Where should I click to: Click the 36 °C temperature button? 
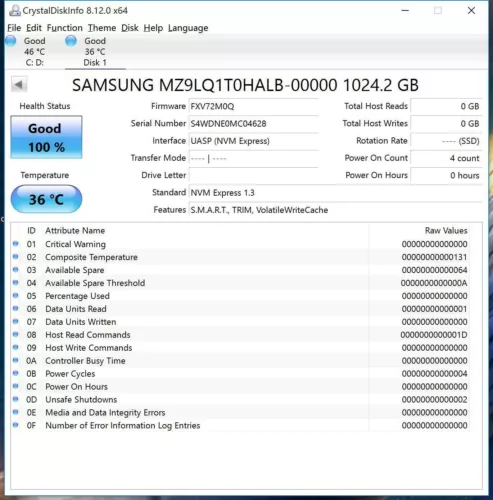46,199
